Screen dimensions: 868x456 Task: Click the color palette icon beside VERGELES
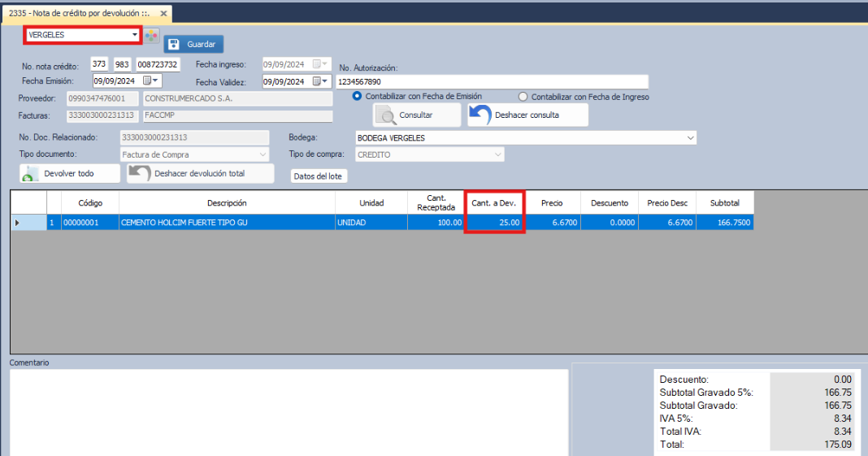click(152, 36)
